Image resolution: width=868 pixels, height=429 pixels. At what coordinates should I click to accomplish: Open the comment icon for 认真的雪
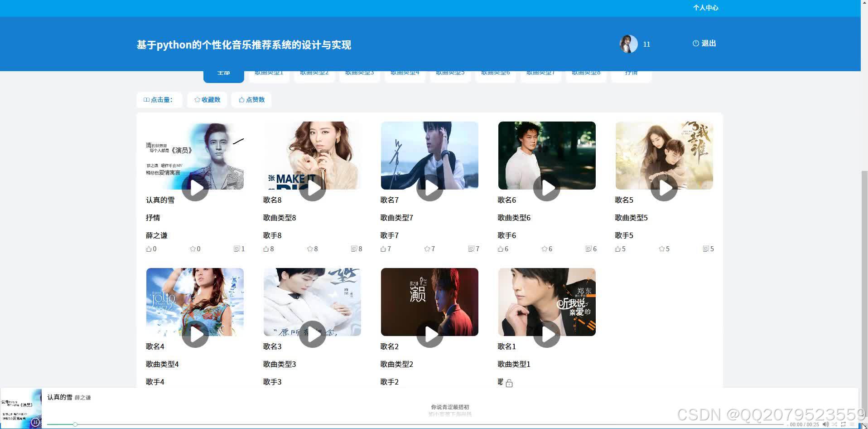pyautogui.click(x=236, y=249)
